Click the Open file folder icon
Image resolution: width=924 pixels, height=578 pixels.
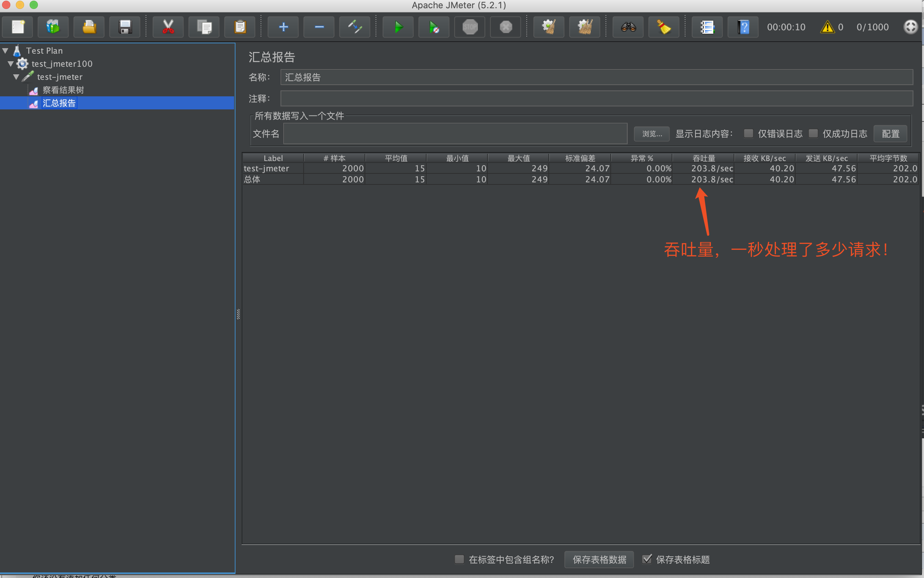89,27
